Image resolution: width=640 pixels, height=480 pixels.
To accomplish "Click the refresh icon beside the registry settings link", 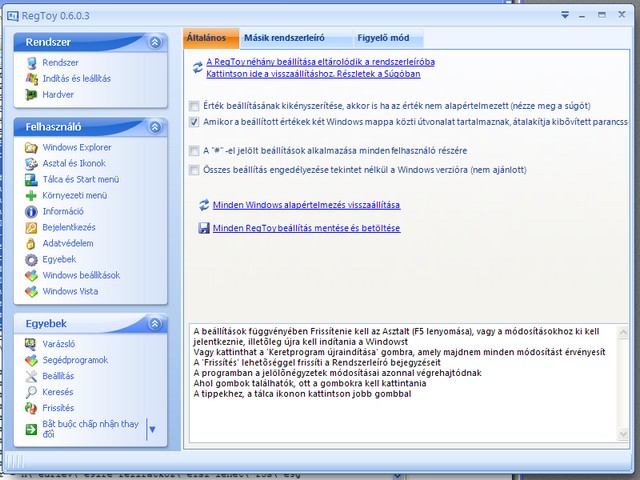I will (198, 67).
